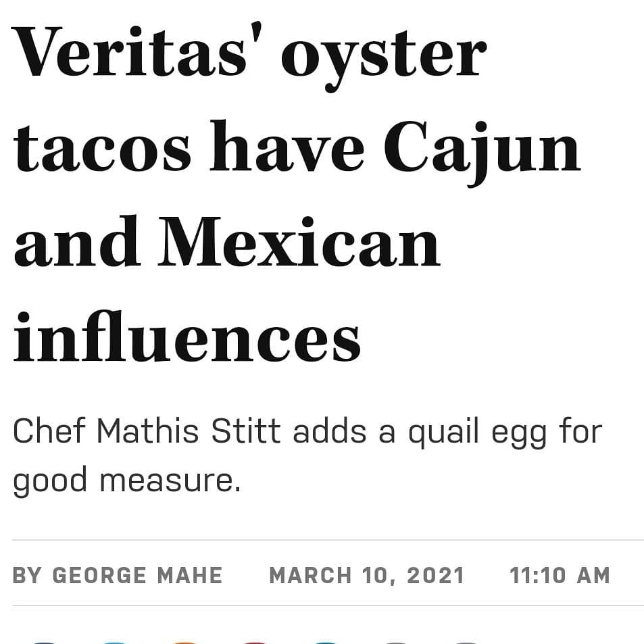Screen dimensions: 644x644
Task: Click the left gray share circle
Action: pos(396,641)
